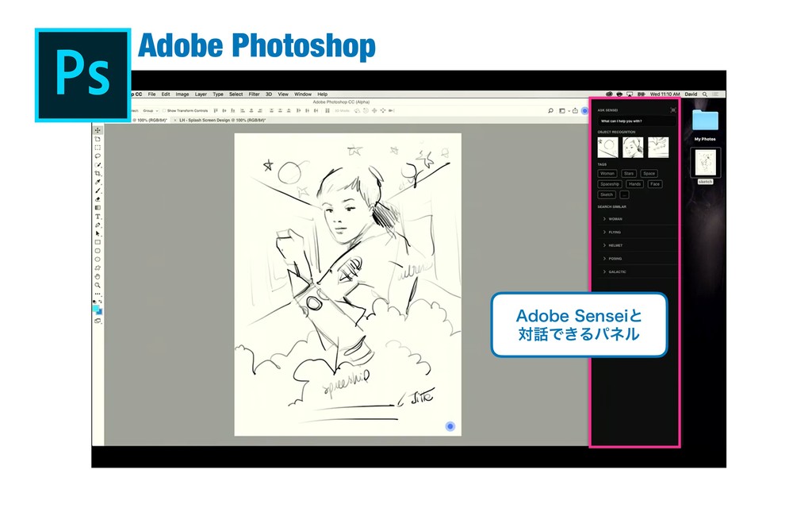Select the Zoom magnifier tool
This screenshot has width=812, height=508.
coord(98,285)
